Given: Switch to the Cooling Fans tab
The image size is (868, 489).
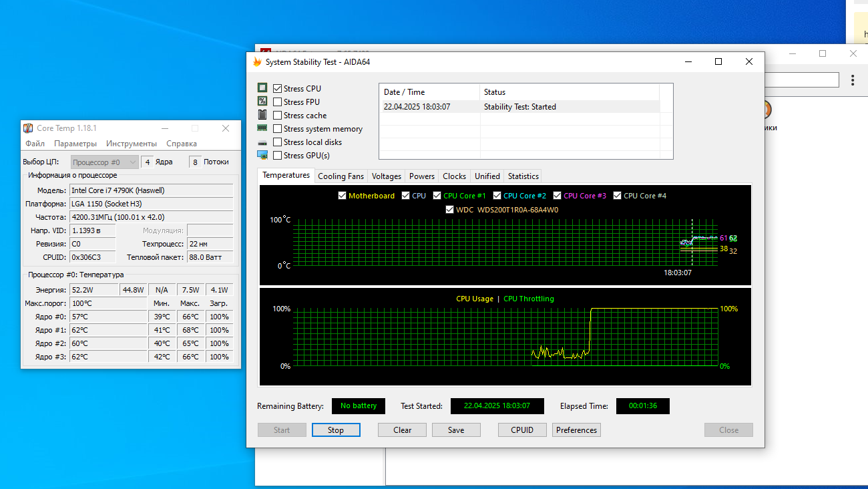Looking at the screenshot, I should pos(341,176).
